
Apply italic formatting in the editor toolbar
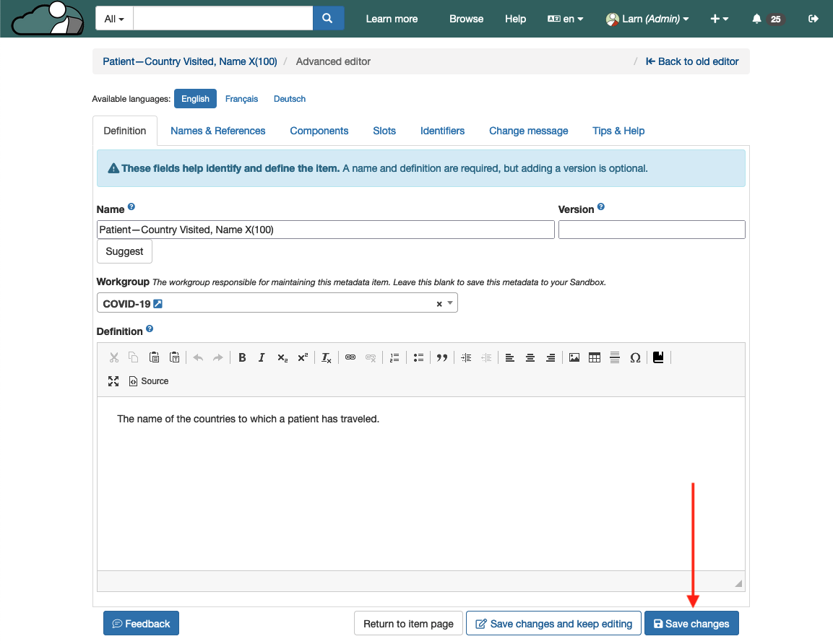[x=262, y=357]
